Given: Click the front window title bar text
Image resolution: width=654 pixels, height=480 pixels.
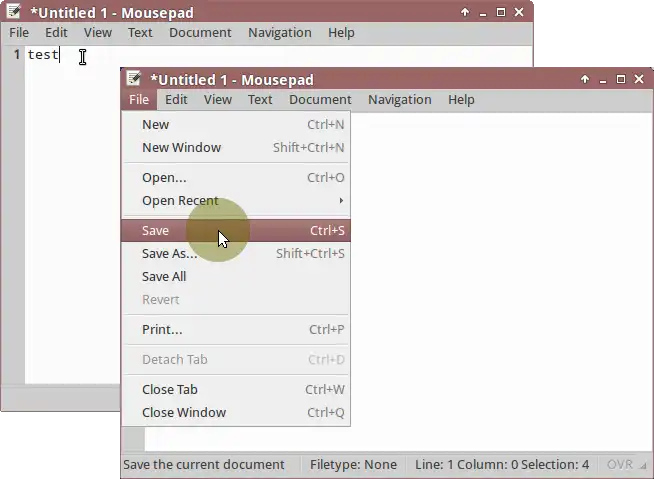Looking at the screenshot, I should click(231, 80).
